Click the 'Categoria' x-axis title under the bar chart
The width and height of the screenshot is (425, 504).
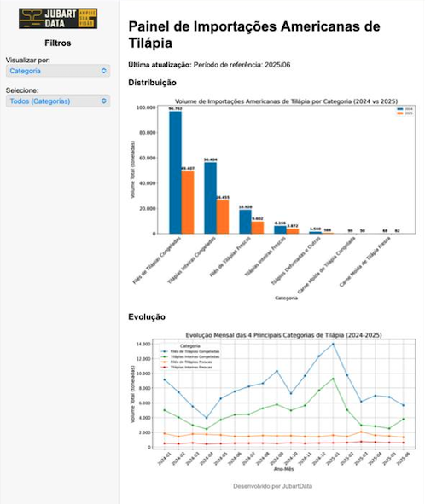pyautogui.click(x=286, y=298)
